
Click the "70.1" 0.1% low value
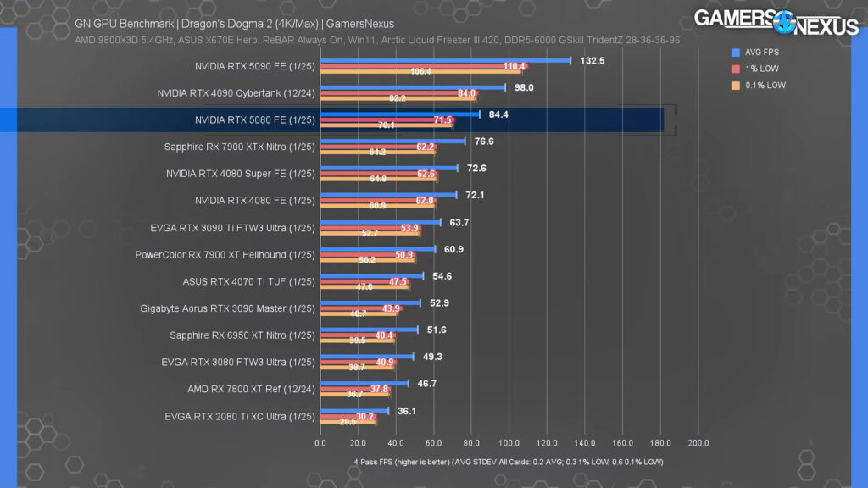387,125
